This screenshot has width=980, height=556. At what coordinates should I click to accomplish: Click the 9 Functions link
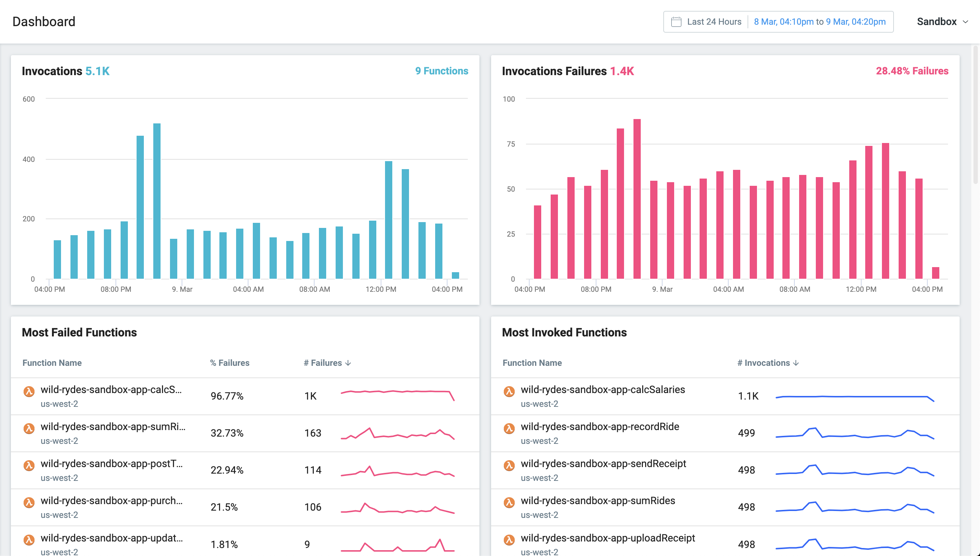pos(441,71)
